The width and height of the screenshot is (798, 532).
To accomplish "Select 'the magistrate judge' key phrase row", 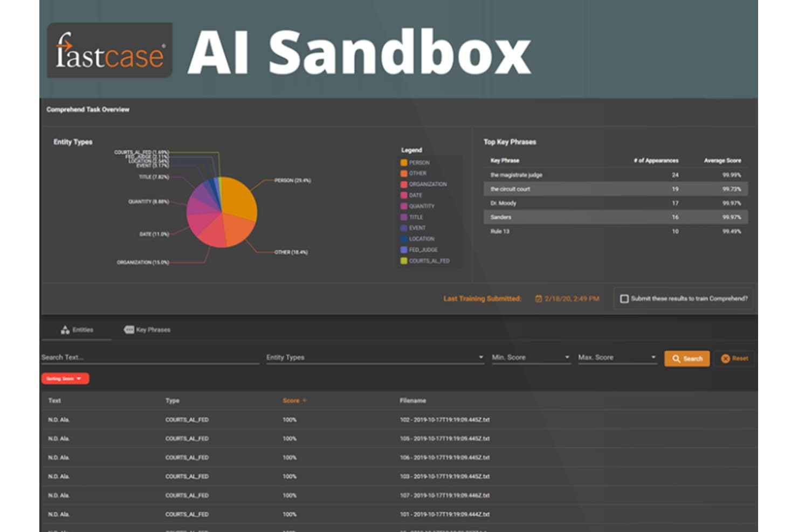I will click(615, 175).
